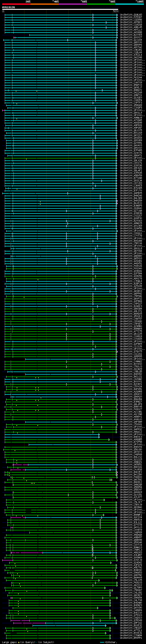Select the UniRef100_B7FKR5 label
Viewport: 146px width, 644px height.
[x=131, y=150]
